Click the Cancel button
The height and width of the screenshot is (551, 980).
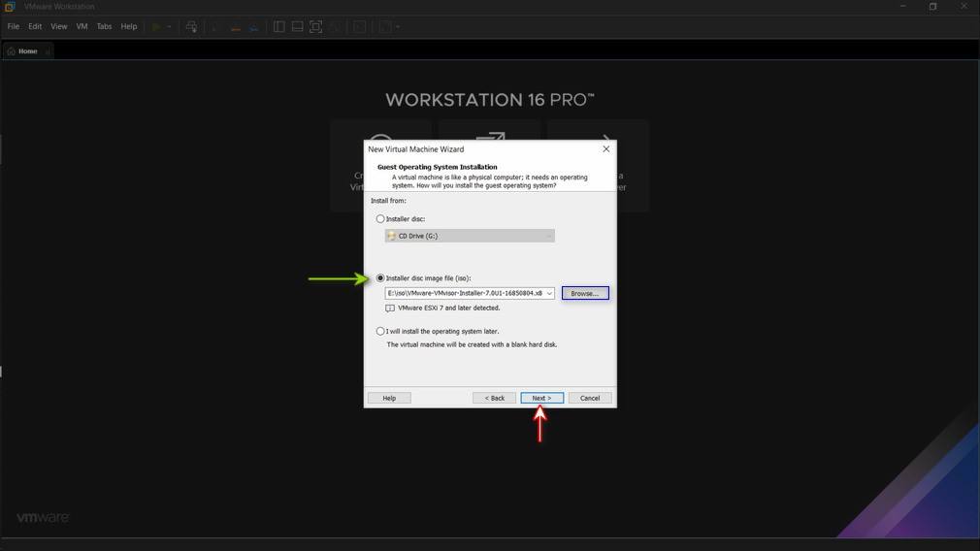coord(589,398)
